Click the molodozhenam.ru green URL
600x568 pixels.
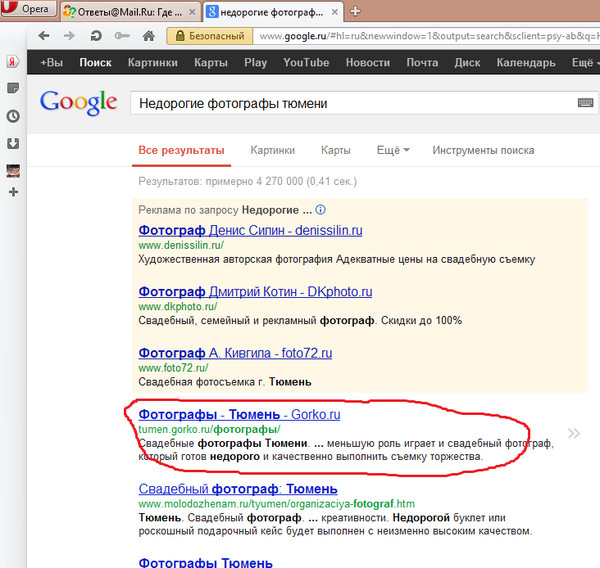(x=277, y=504)
